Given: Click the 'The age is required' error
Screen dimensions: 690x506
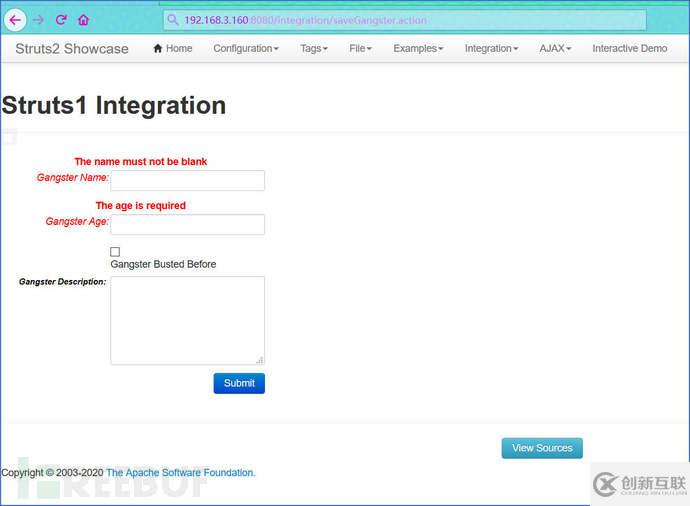Looking at the screenshot, I should 141,205.
